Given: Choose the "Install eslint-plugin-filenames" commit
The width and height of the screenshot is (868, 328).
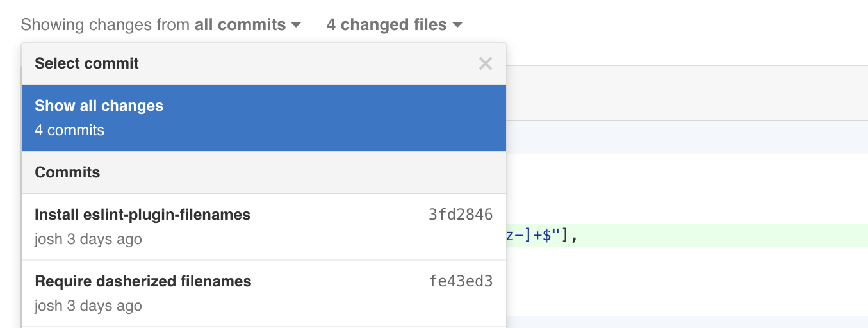Looking at the screenshot, I should tap(142, 215).
